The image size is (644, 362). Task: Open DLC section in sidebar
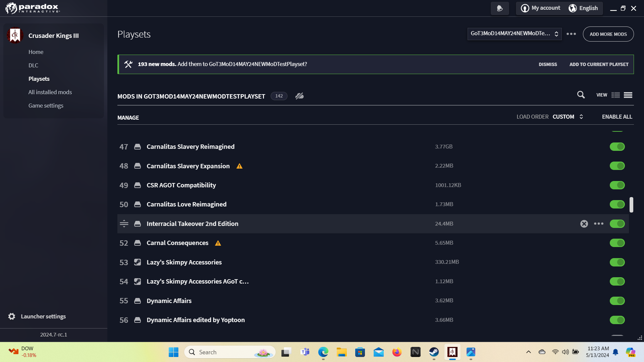(x=33, y=65)
